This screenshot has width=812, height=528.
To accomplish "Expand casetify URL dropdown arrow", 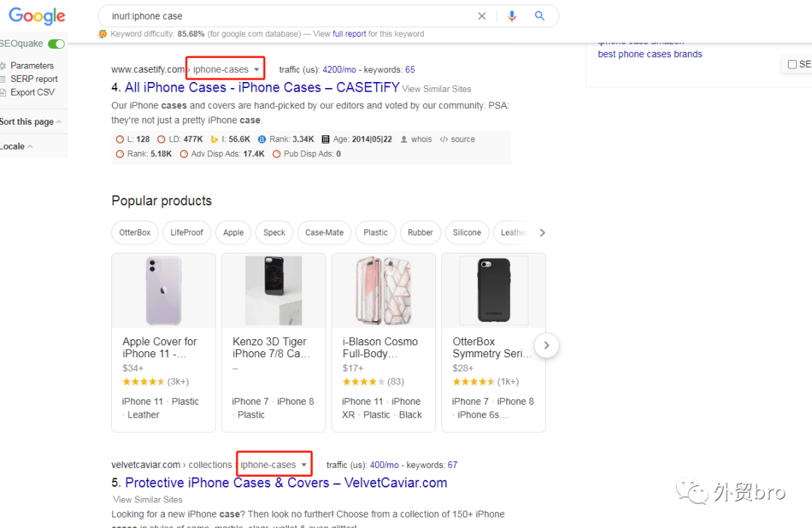I will click(256, 70).
